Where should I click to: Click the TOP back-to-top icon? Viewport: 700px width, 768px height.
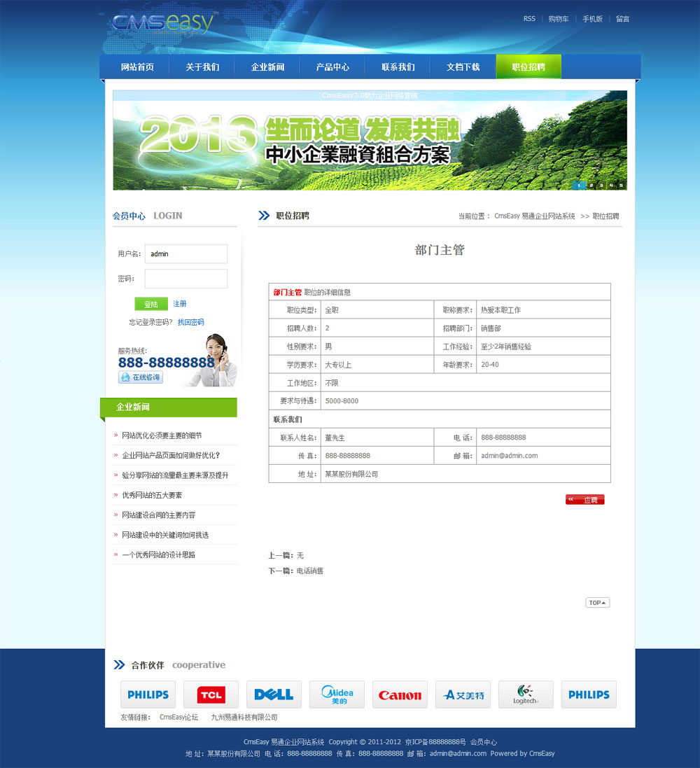tap(597, 603)
